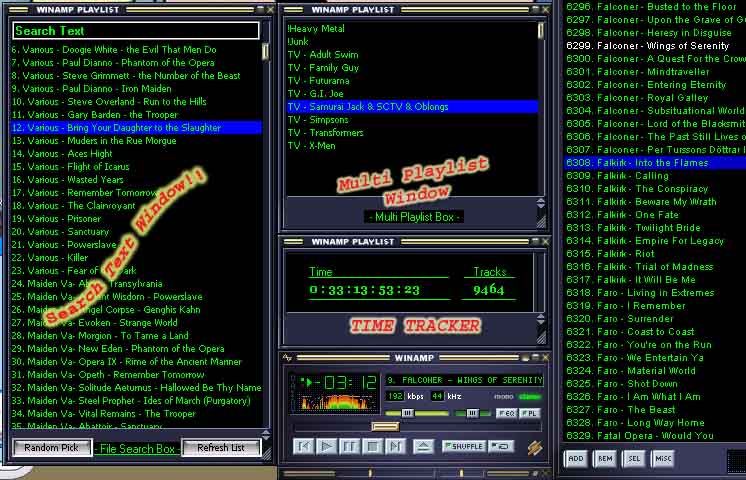Pause playback in Winamp main window

coord(349,447)
